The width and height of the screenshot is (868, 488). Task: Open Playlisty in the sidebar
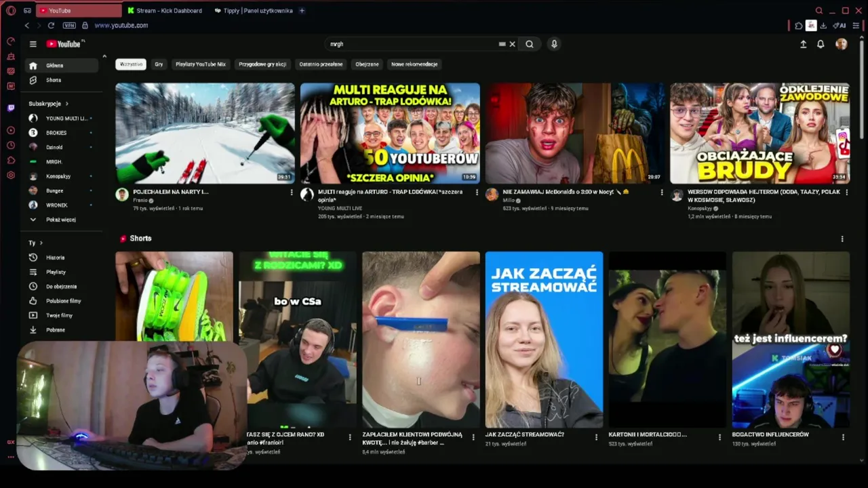61,272
